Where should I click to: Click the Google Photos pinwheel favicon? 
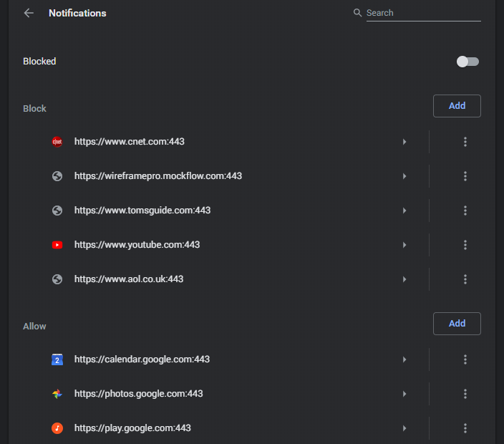57,394
